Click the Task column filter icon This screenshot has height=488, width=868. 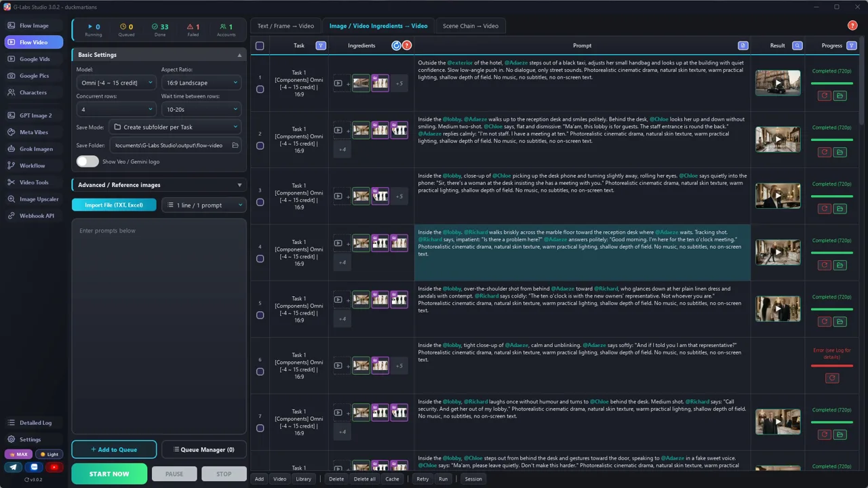point(321,45)
